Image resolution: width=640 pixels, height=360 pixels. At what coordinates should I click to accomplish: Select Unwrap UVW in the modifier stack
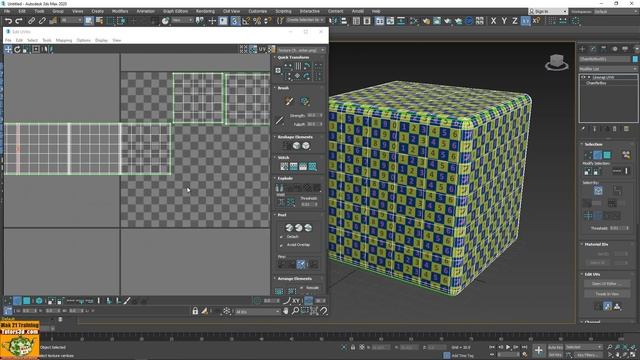click(603, 77)
